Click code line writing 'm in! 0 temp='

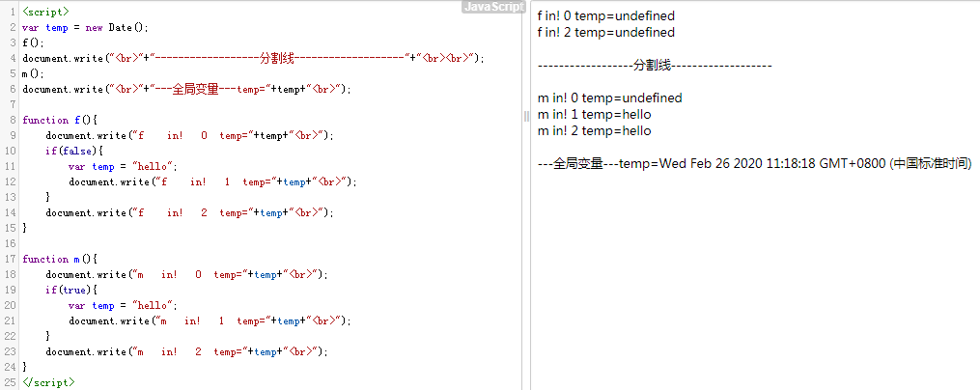(186, 274)
